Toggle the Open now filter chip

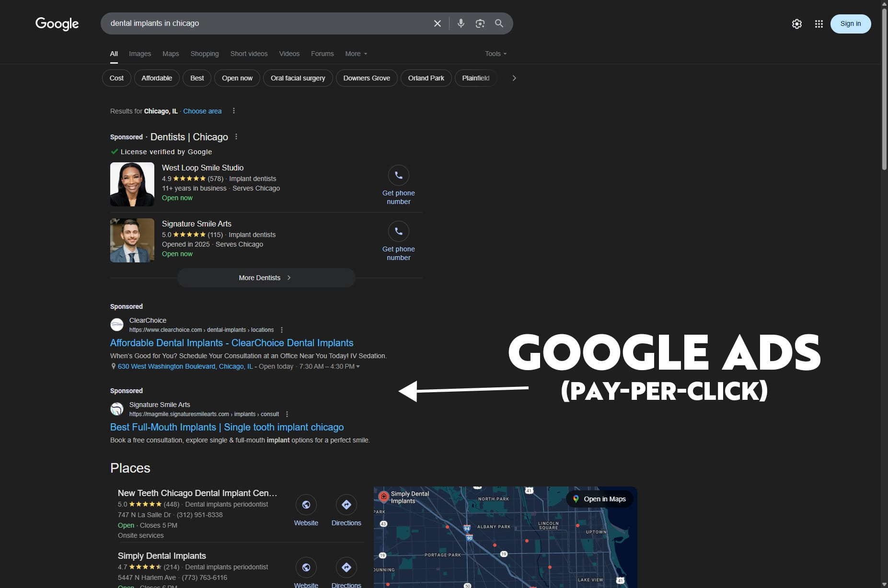coord(237,78)
